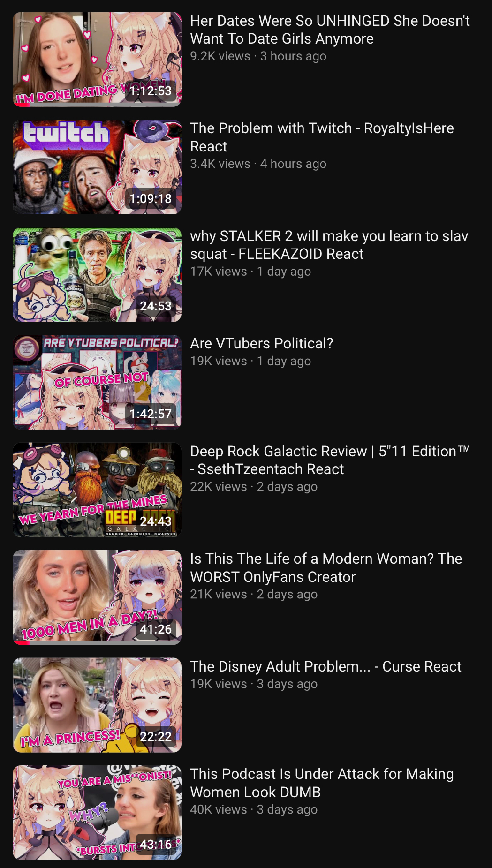492x868 pixels.
Task: Click the 22:22 duration badge
Action: [x=156, y=737]
